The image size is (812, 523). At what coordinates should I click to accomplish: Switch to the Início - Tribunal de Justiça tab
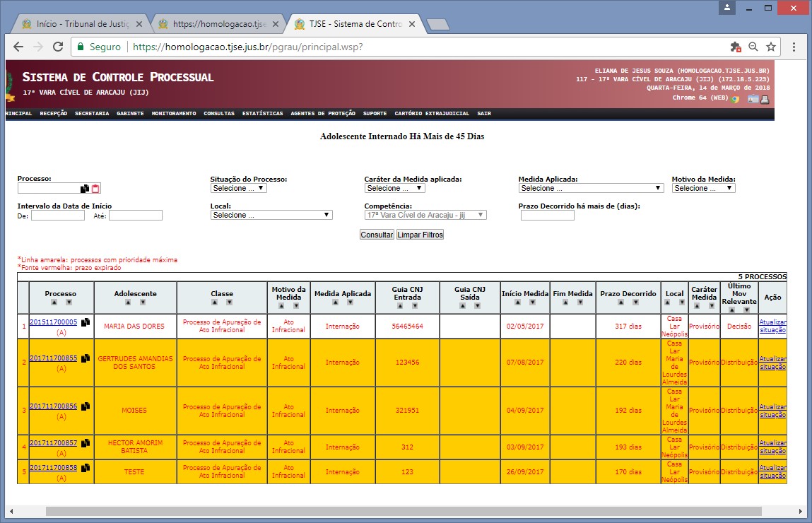[76, 24]
